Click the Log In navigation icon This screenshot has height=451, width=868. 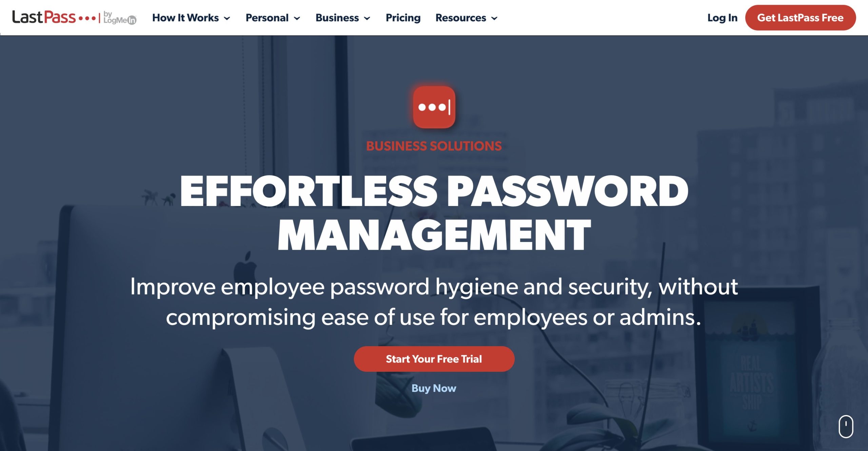[723, 18]
